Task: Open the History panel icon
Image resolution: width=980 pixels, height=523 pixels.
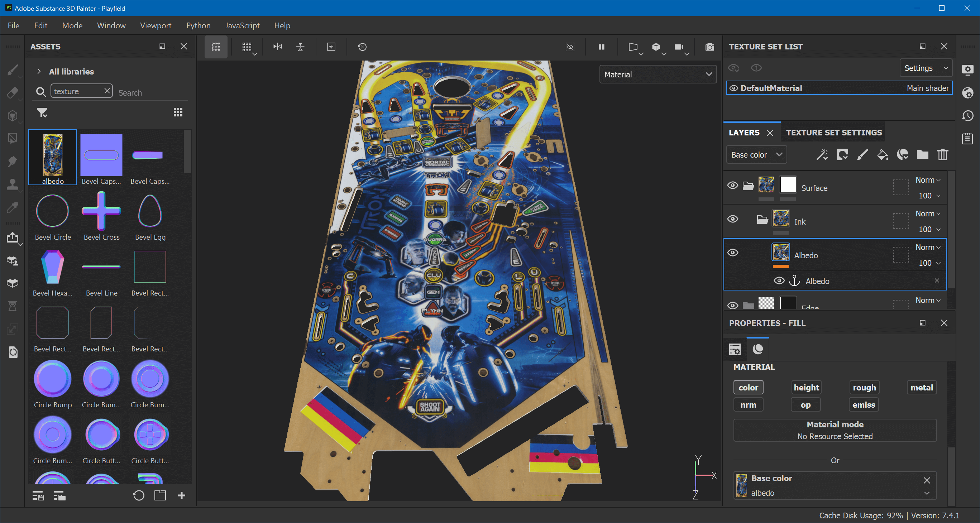Action: tap(968, 116)
